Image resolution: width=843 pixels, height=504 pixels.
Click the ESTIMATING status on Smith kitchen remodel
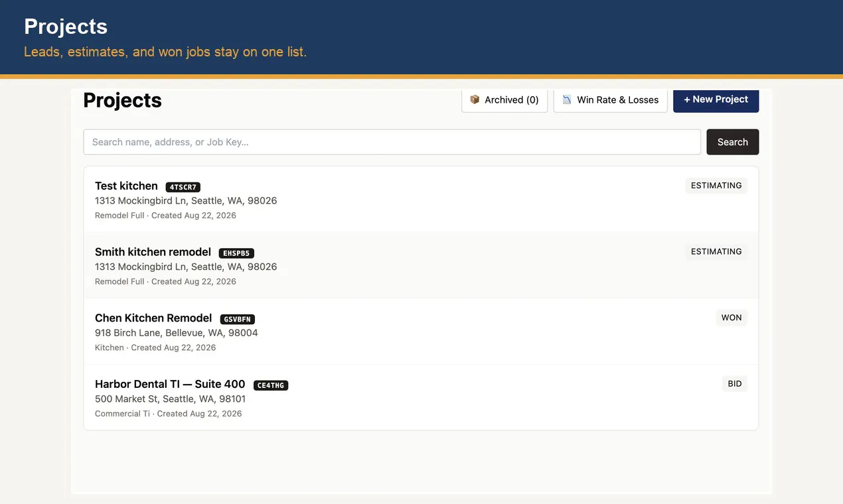click(x=716, y=252)
